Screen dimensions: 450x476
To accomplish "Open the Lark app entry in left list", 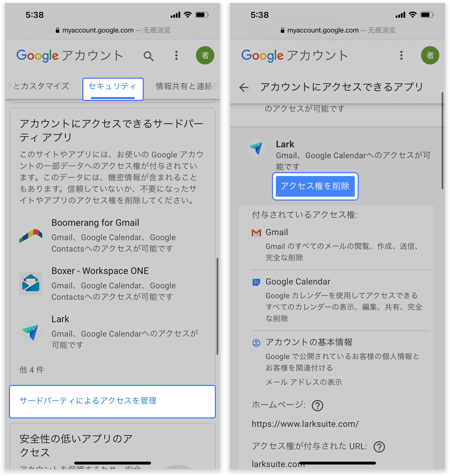I will coord(112,332).
